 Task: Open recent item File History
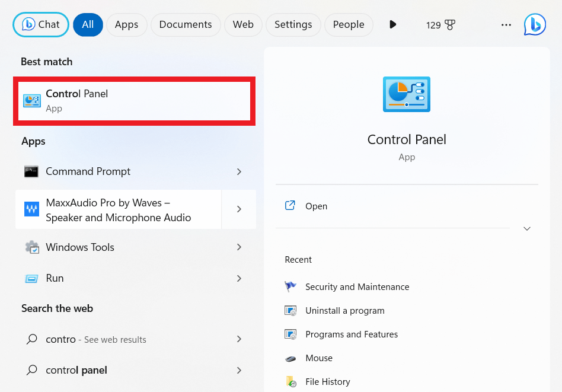328,381
